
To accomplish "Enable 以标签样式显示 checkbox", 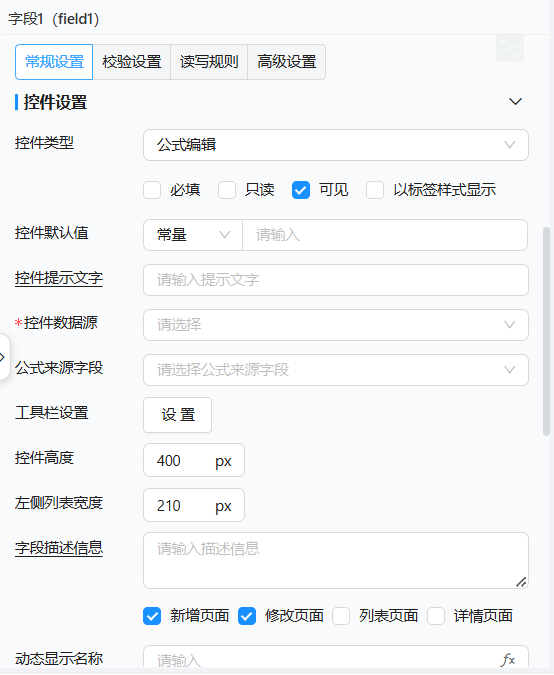I will (375, 190).
